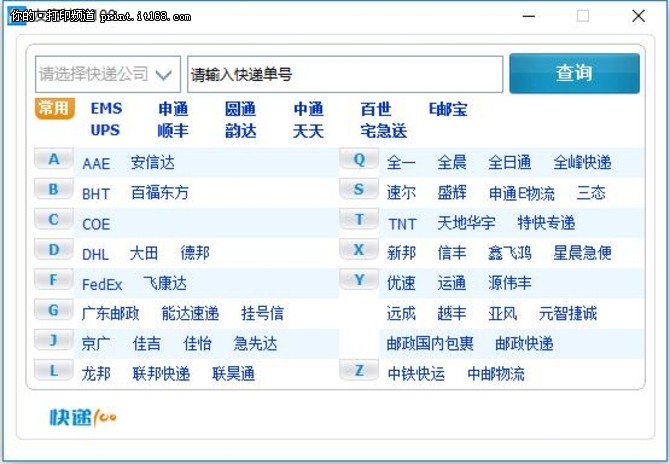Screen dimensions: 670x464
Task: Pick 百世 courier
Action: click(x=376, y=109)
